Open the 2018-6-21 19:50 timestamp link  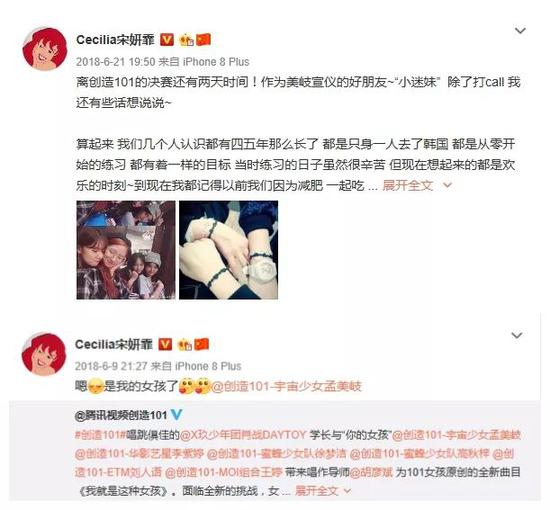tap(115, 62)
